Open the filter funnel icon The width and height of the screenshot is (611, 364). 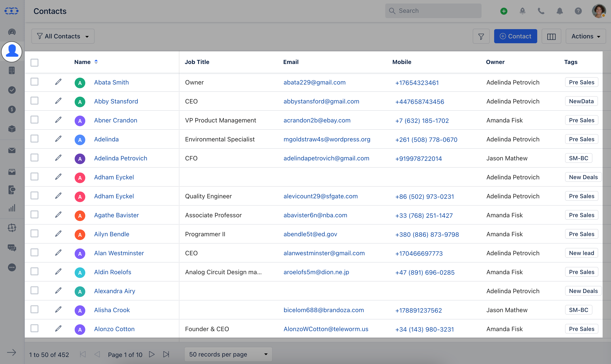481,36
